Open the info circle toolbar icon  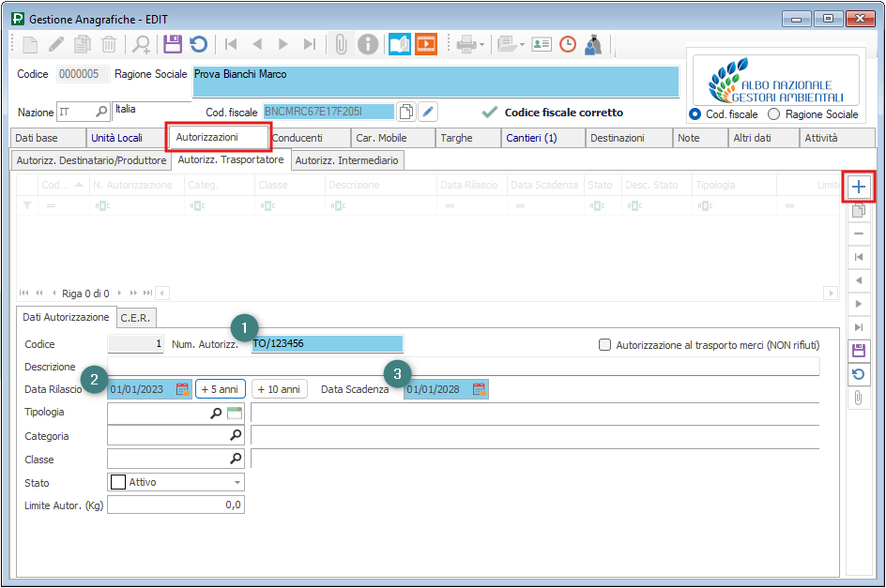(x=368, y=44)
